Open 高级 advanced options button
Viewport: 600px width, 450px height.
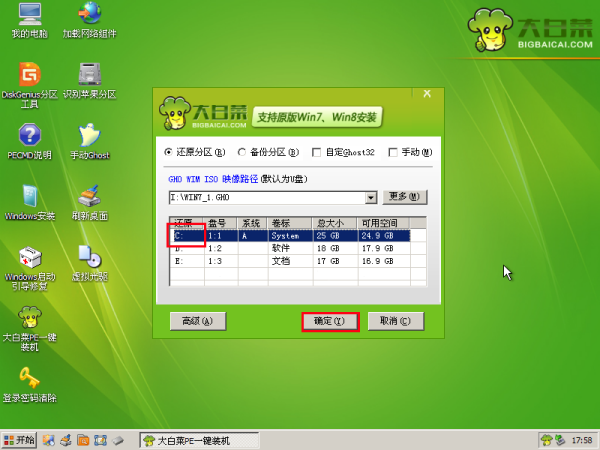(x=198, y=321)
